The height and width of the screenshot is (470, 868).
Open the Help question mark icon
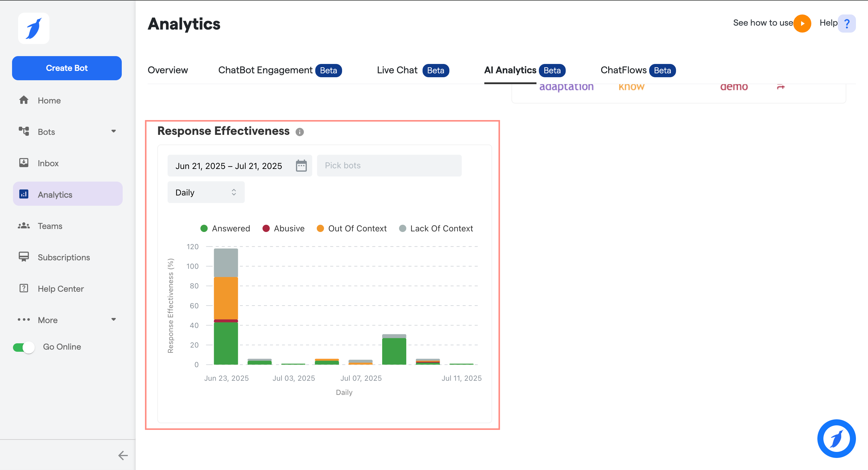[846, 23]
